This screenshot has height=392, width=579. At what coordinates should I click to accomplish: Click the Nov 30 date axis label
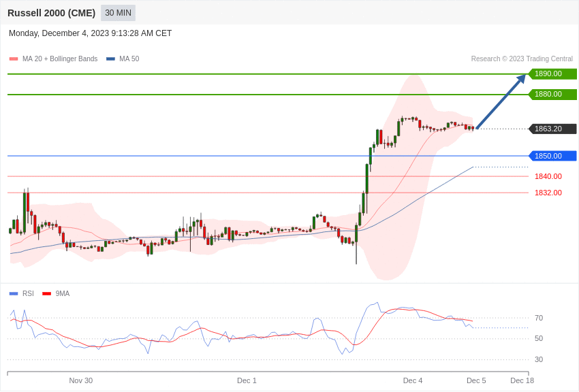pyautogui.click(x=81, y=380)
